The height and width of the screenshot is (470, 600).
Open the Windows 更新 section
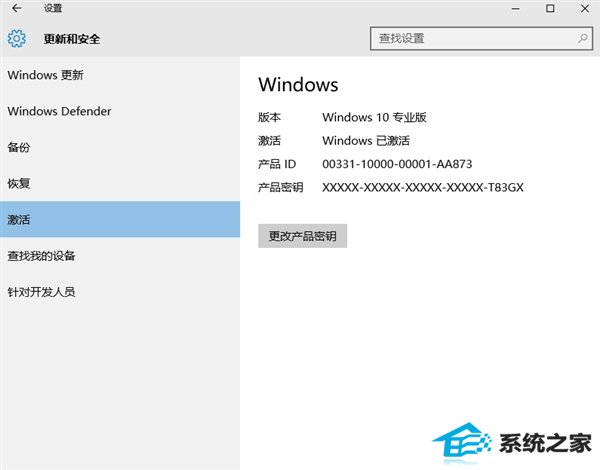[120, 75]
